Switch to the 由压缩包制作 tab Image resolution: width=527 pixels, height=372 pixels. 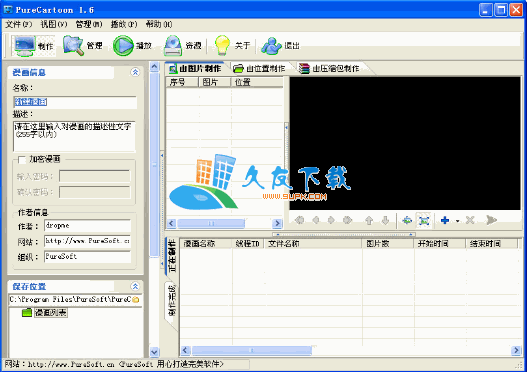[329, 69]
